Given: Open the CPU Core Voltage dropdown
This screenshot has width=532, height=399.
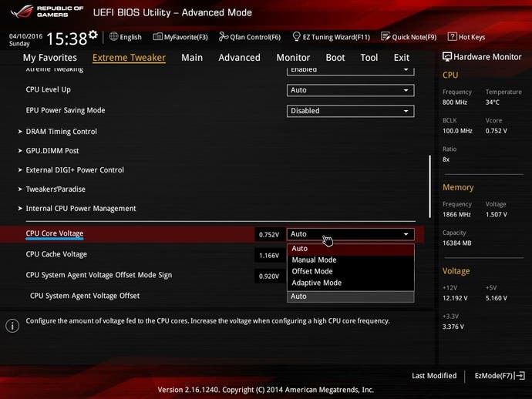Looking at the screenshot, I should [350, 234].
